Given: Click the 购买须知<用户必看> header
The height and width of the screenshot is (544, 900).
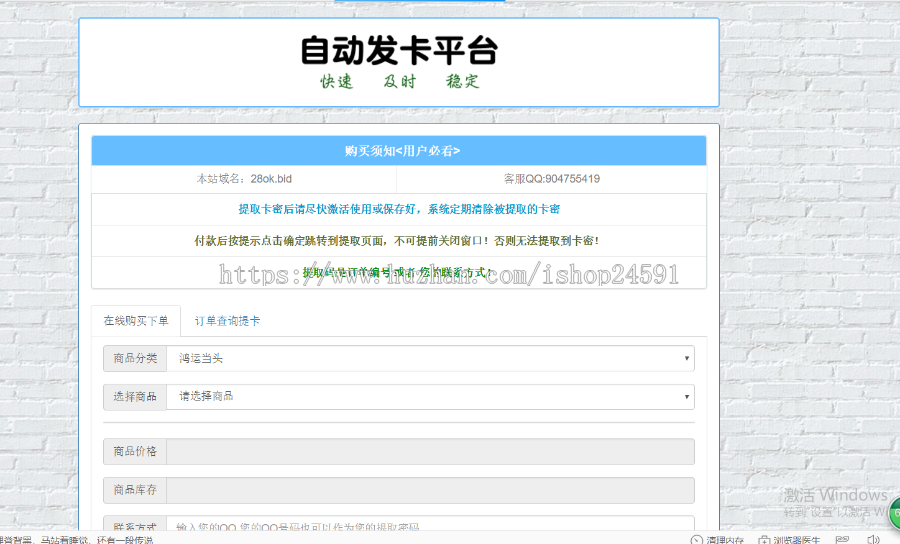Looking at the screenshot, I should [399, 151].
